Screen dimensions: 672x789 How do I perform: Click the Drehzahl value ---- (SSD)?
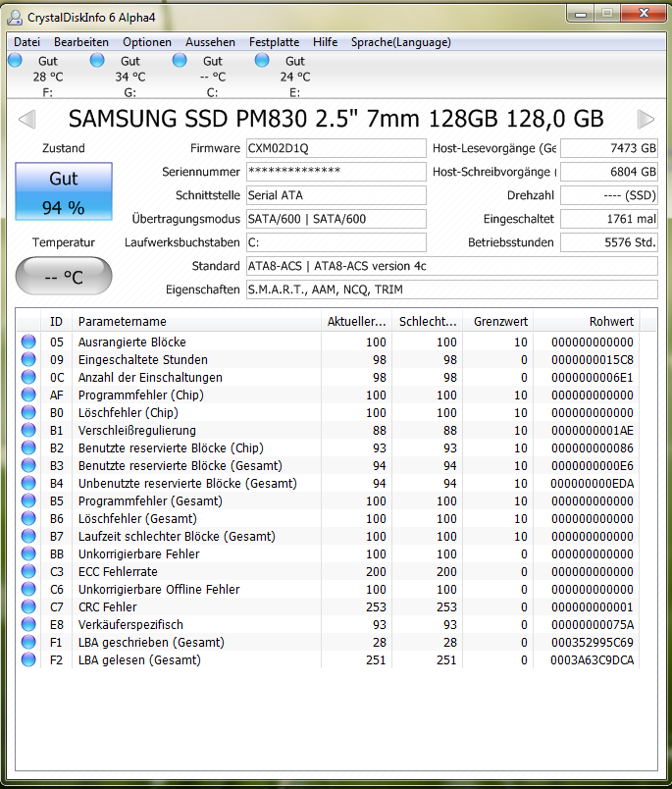609,195
